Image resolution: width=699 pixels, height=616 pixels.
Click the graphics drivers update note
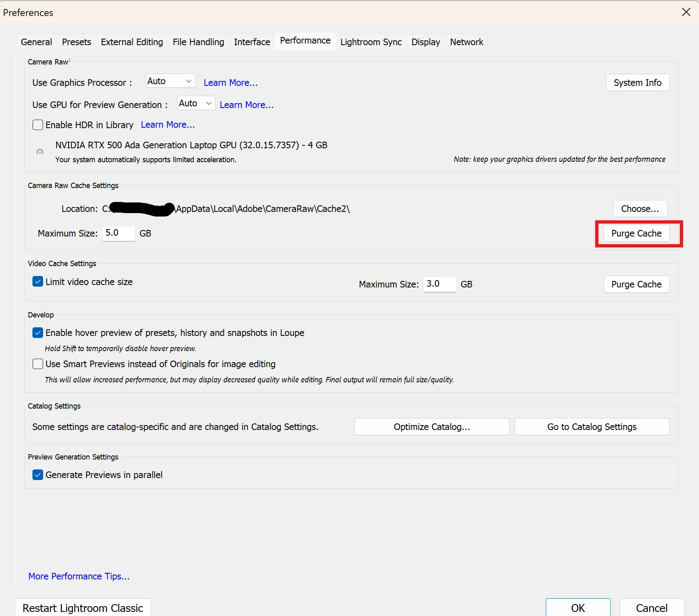point(559,159)
